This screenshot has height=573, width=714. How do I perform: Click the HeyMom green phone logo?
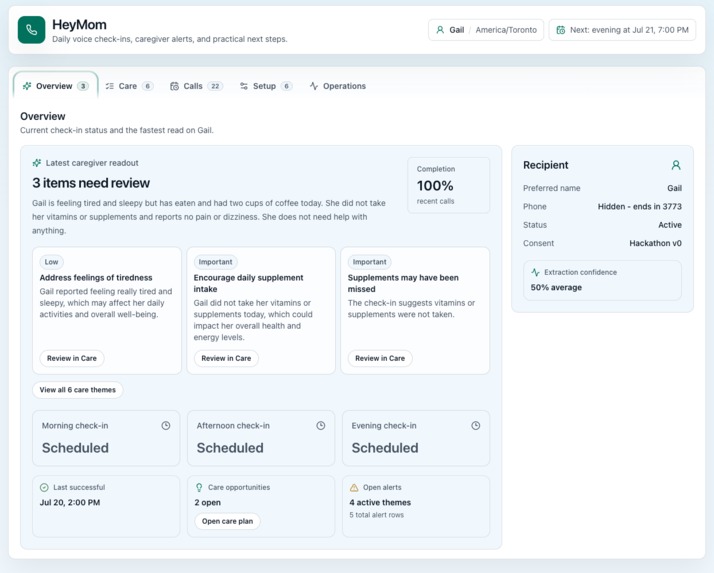pyautogui.click(x=31, y=30)
